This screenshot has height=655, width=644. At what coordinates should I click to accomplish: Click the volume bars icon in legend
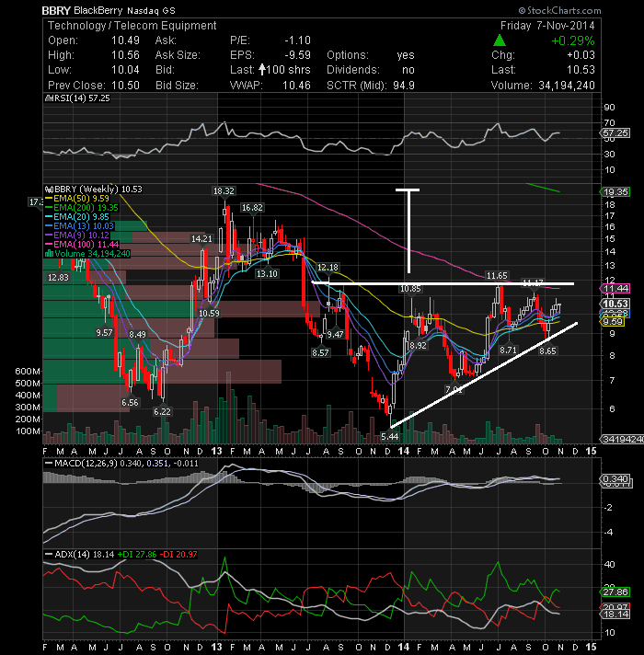(x=49, y=254)
